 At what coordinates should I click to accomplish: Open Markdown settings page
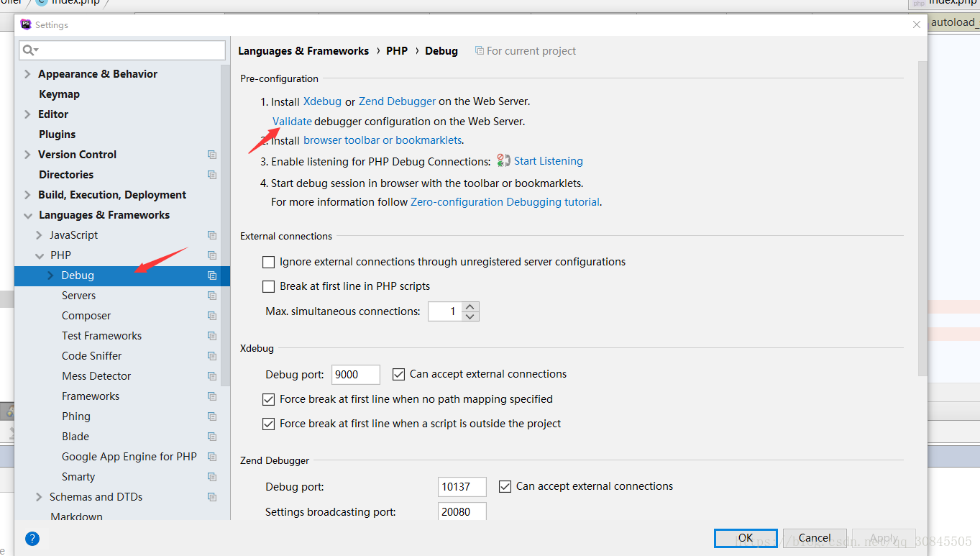(76, 516)
